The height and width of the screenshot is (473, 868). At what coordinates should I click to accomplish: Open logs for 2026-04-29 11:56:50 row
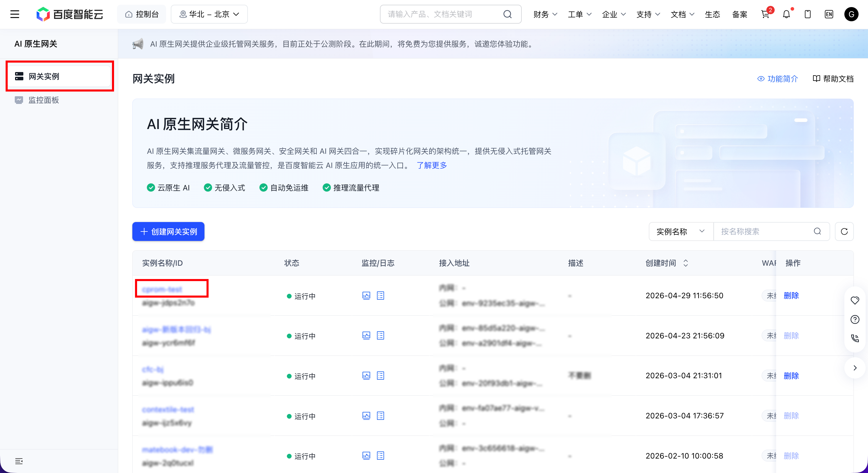[x=381, y=296]
